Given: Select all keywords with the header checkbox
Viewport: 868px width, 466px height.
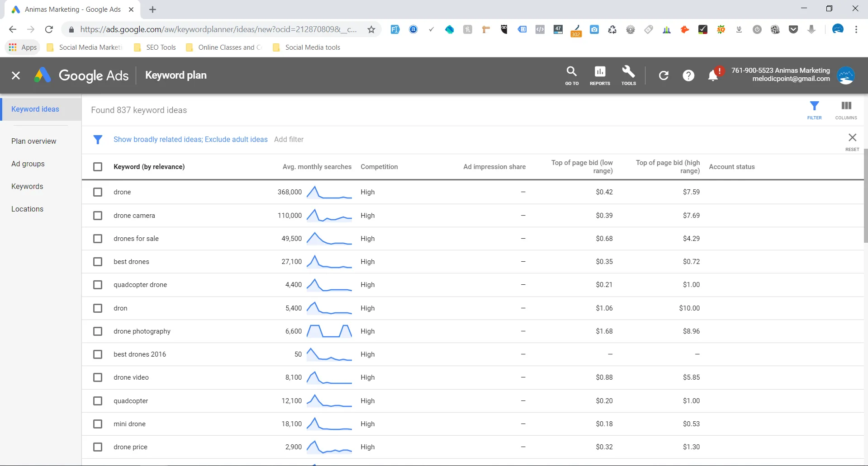Looking at the screenshot, I should [x=98, y=167].
